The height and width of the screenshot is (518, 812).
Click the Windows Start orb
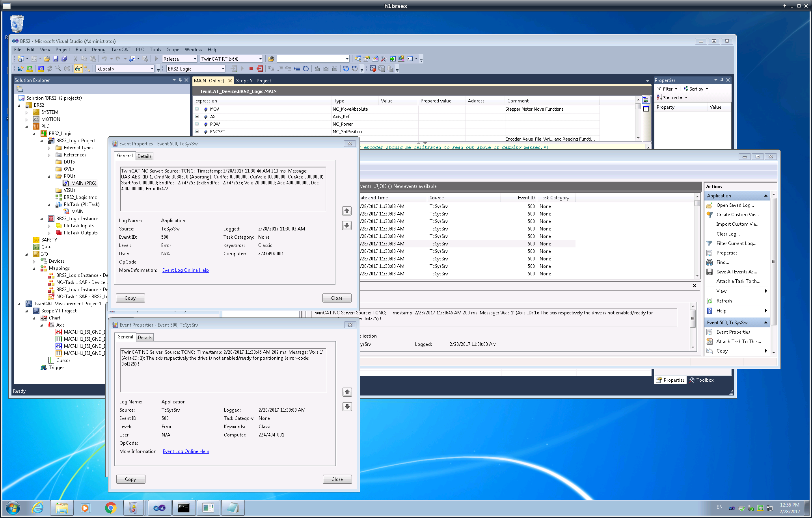pos(13,508)
